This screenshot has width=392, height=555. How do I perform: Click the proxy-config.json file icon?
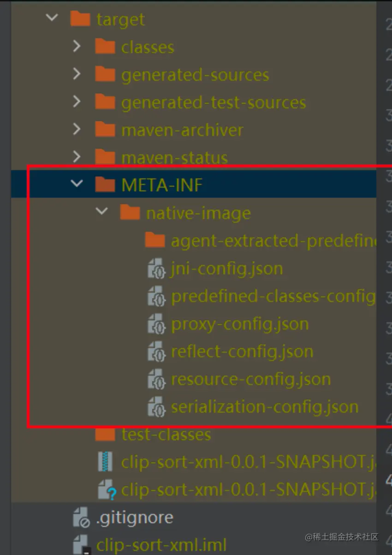coord(156,324)
